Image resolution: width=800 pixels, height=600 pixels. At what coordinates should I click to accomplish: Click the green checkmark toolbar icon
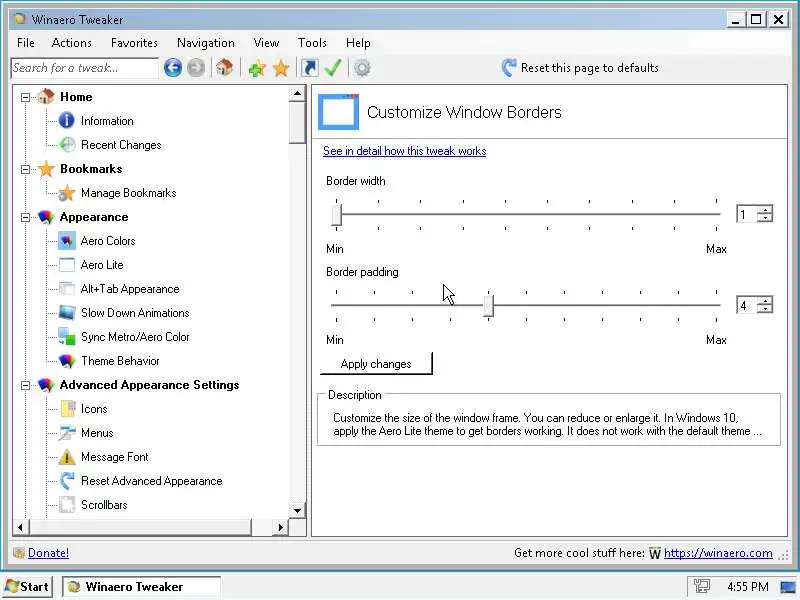pos(333,67)
